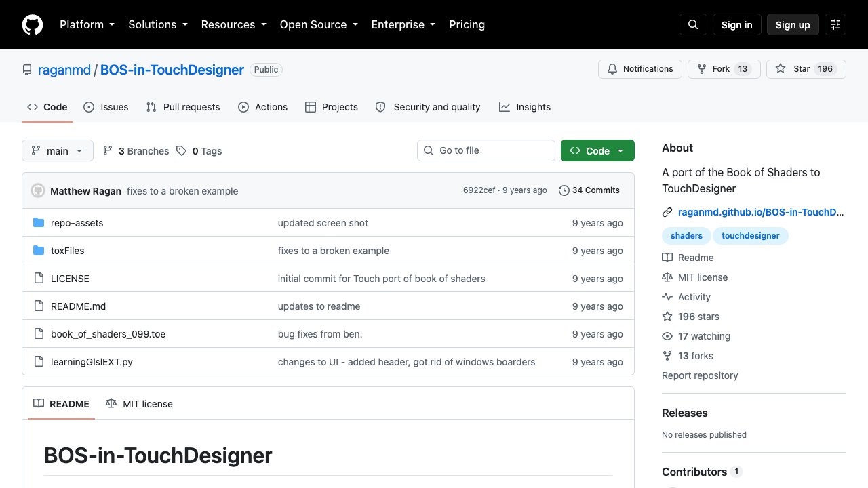Expand the Solutions menu
This screenshot has width=868, height=488.
157,24
